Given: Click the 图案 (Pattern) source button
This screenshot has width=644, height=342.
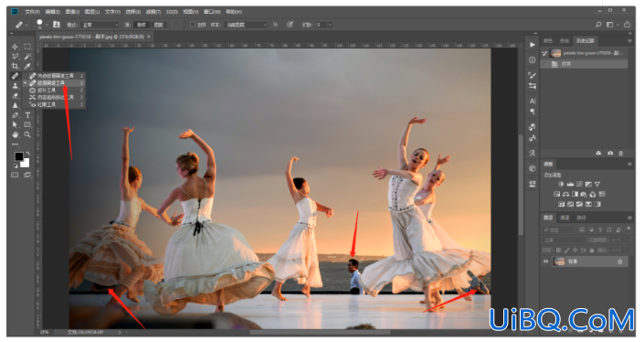Looking at the screenshot, I should coord(159,25).
